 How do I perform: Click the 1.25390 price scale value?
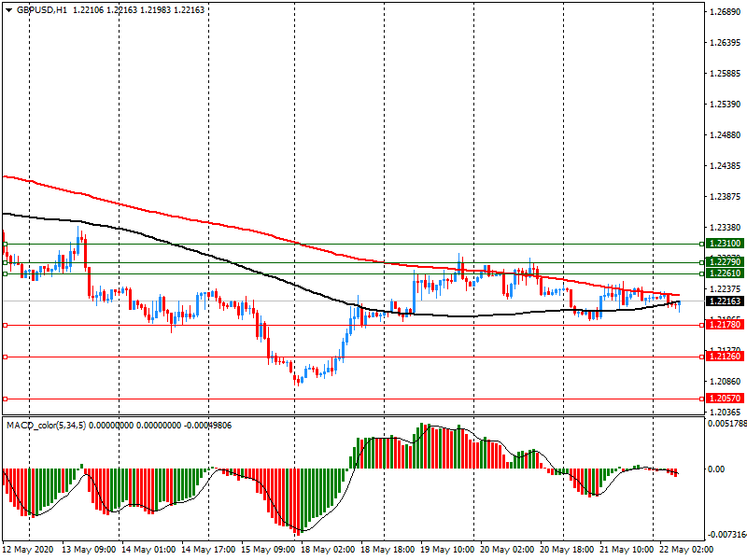(726, 105)
